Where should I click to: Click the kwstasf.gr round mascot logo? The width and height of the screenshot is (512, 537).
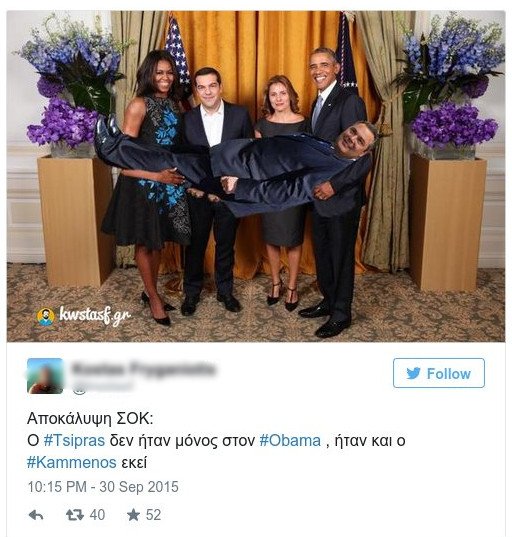[x=46, y=317]
